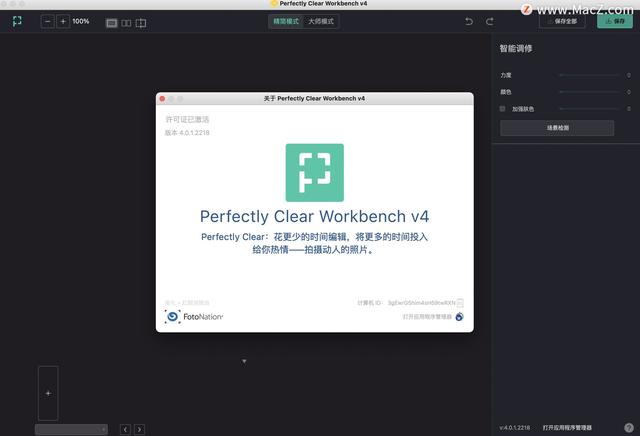Click the 版本 4.0.1.2218 text in dialog
This screenshot has height=436, width=640.
tap(187, 133)
